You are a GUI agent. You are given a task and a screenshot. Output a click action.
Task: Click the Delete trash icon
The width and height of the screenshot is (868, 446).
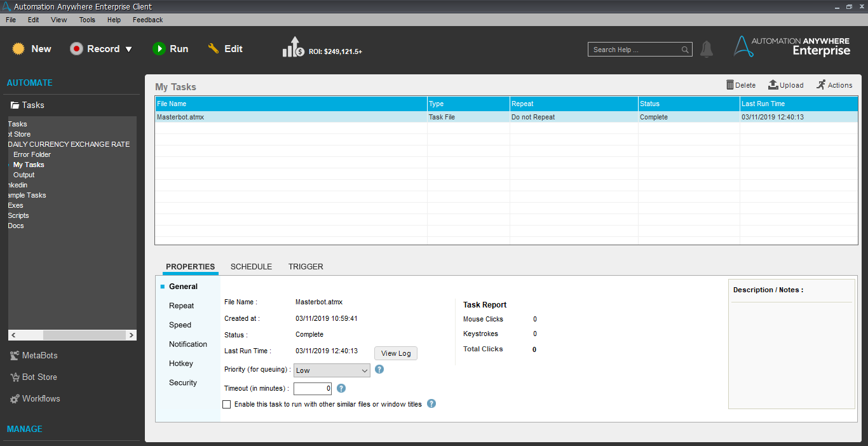point(730,85)
